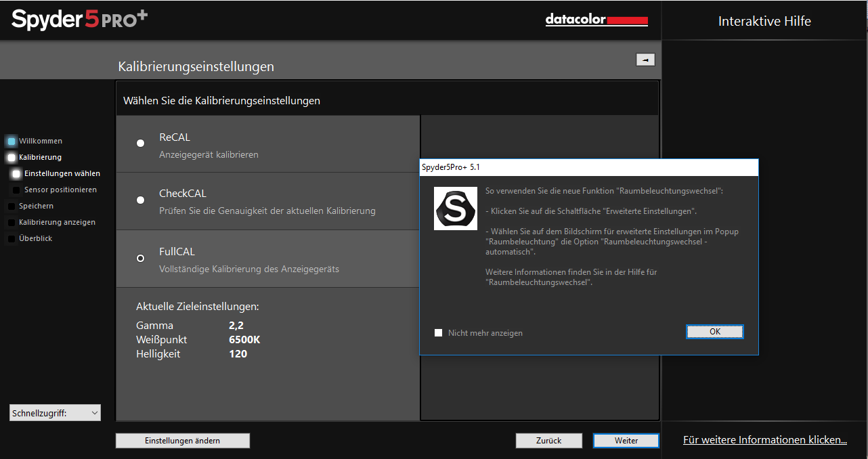The width and height of the screenshot is (868, 459).
Task: Open the Schnellzugriff dropdown
Action: coord(55,412)
